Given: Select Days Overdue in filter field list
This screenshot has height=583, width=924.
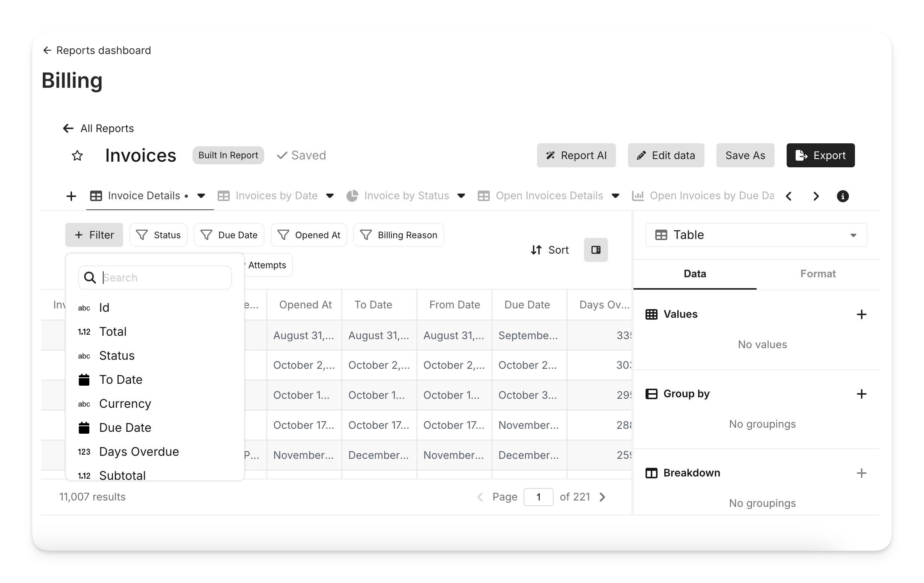Looking at the screenshot, I should 139,452.
